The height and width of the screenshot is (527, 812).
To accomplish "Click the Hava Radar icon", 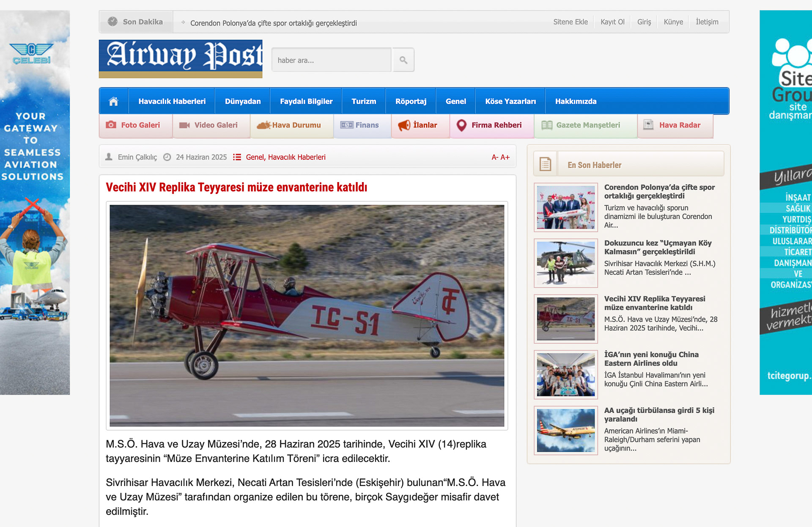I will [x=648, y=125].
